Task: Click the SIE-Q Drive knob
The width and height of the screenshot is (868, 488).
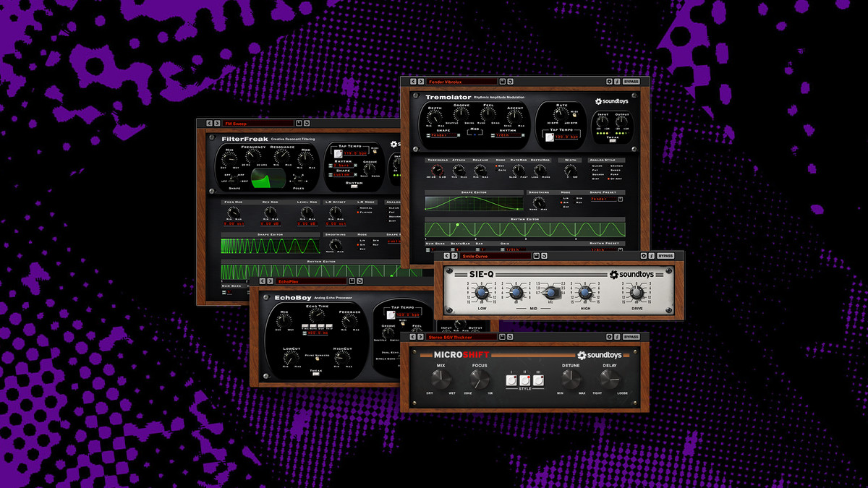Action: pos(636,293)
